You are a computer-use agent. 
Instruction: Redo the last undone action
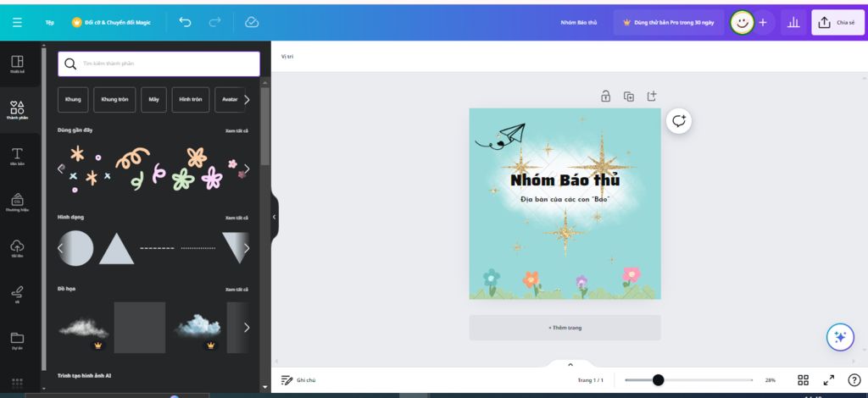click(x=214, y=22)
